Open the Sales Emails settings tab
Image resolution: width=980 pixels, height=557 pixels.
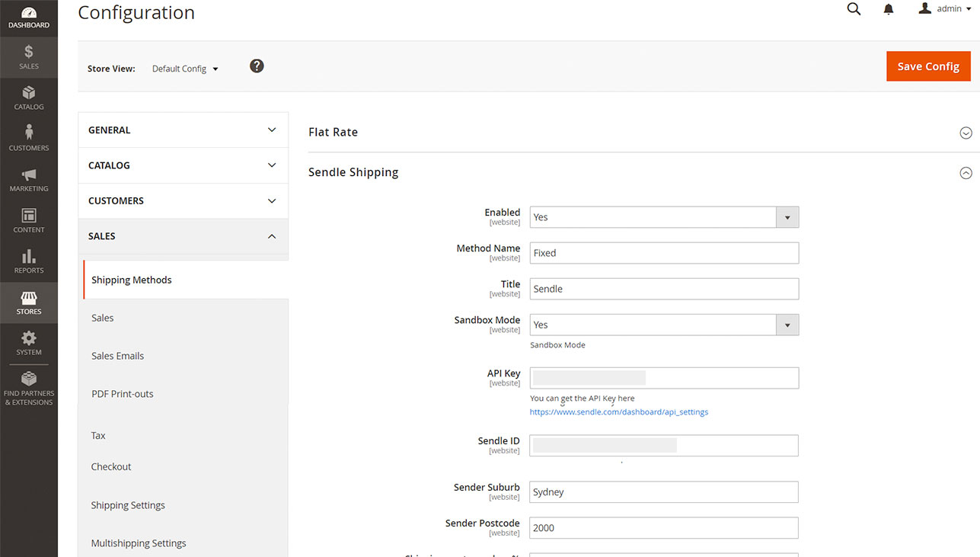(117, 356)
